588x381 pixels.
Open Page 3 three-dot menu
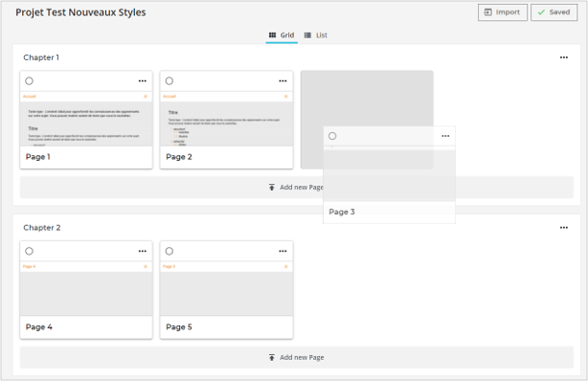(445, 136)
